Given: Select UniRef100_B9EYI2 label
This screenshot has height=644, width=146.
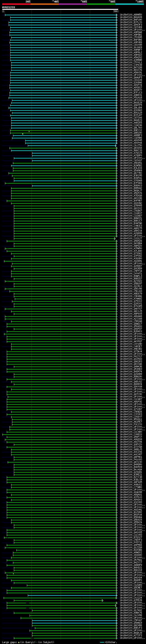Looking at the screenshot, I should (131, 130).
